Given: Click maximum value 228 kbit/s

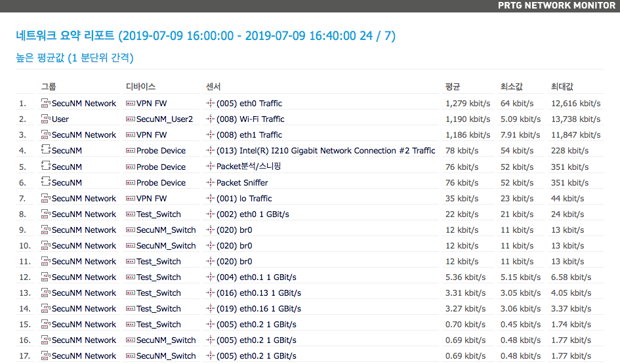Looking at the screenshot, I should (x=569, y=151).
